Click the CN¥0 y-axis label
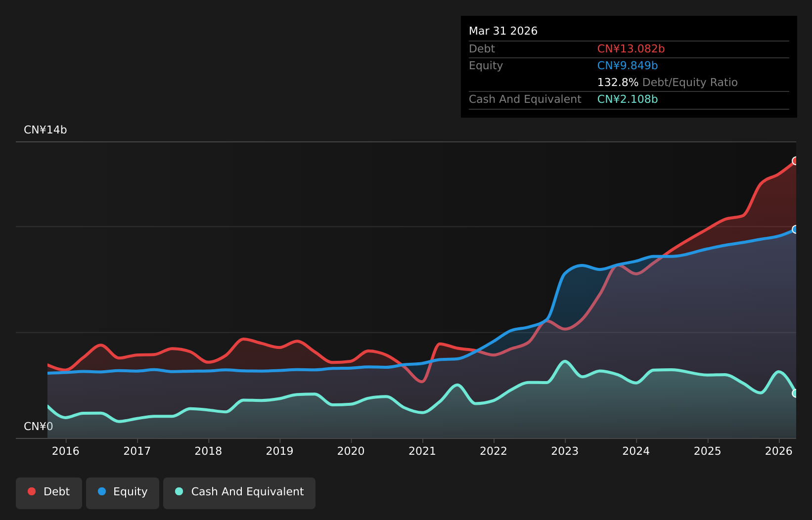Screen dimensions: 812x520 pyautogui.click(x=39, y=427)
